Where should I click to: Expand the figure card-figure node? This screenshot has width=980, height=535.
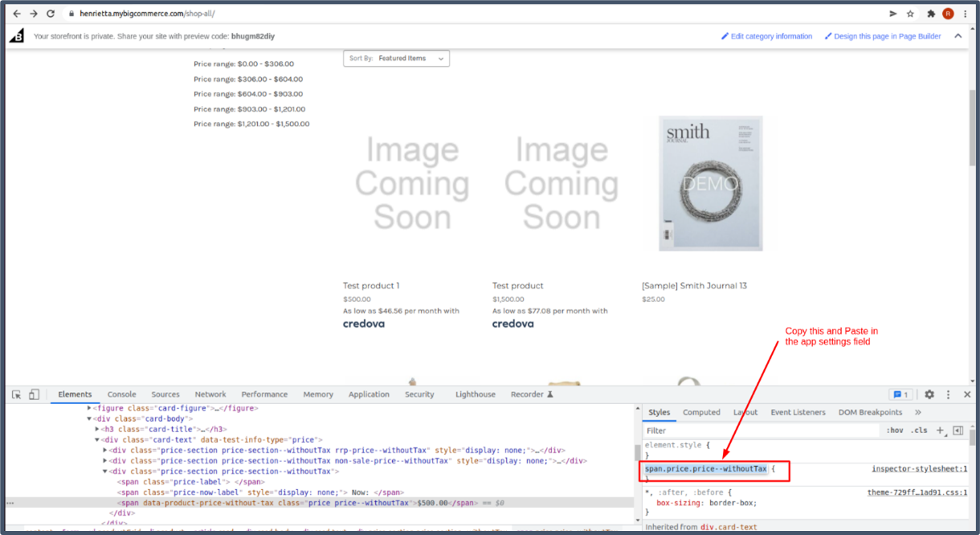(90, 408)
